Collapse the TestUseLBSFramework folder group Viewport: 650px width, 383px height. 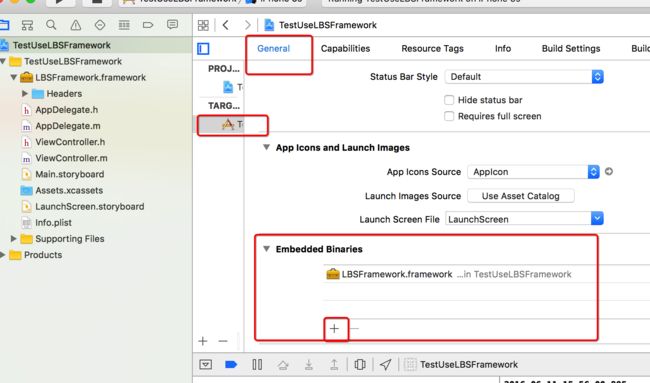tap(3, 61)
